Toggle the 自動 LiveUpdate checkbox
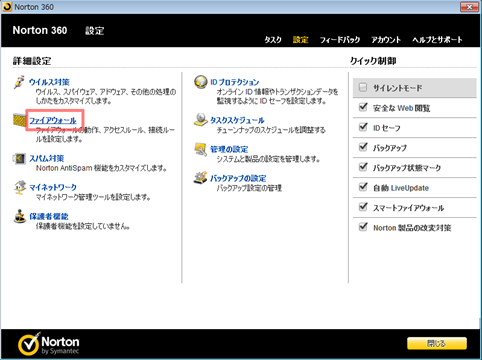 tap(363, 187)
